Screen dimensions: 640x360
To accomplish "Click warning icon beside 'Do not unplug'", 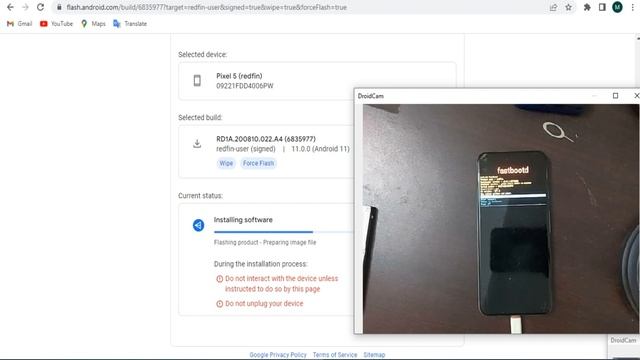I will point(220,304).
